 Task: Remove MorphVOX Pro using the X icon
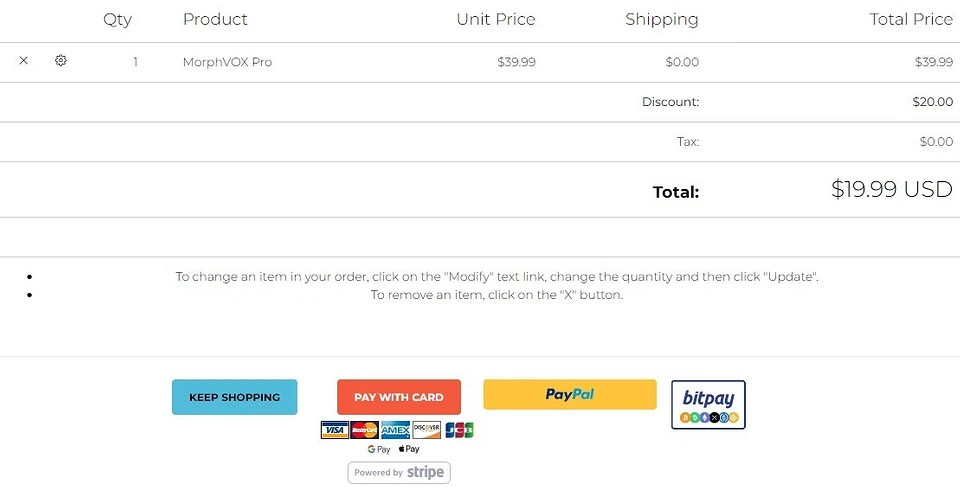pyautogui.click(x=24, y=61)
